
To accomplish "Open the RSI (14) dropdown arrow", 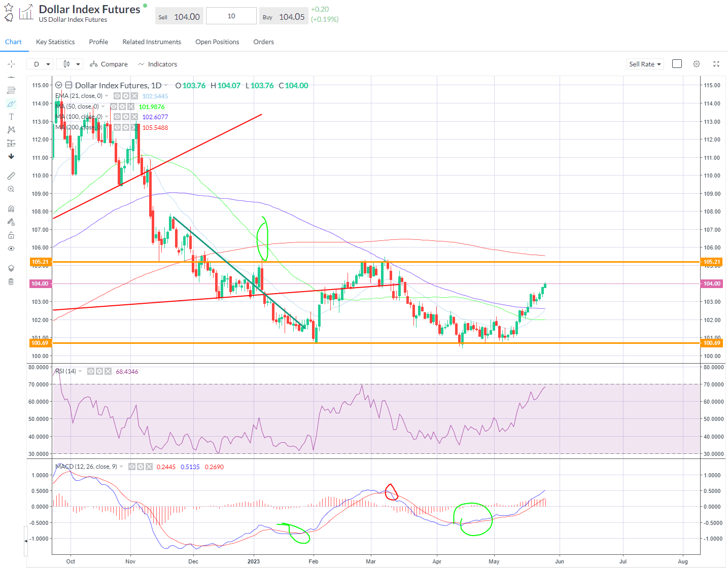I will (80, 371).
